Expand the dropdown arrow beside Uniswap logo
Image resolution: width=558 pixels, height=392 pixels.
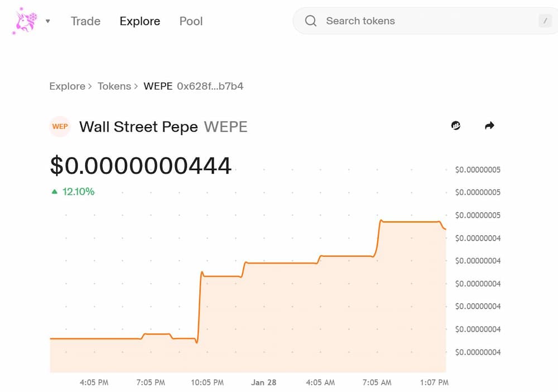pos(48,21)
